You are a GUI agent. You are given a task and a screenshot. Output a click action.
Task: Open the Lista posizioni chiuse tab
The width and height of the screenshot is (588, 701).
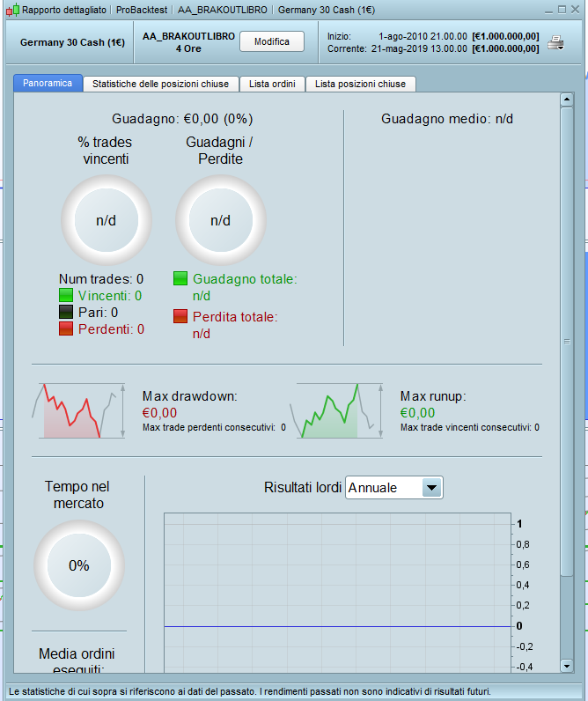pos(360,84)
